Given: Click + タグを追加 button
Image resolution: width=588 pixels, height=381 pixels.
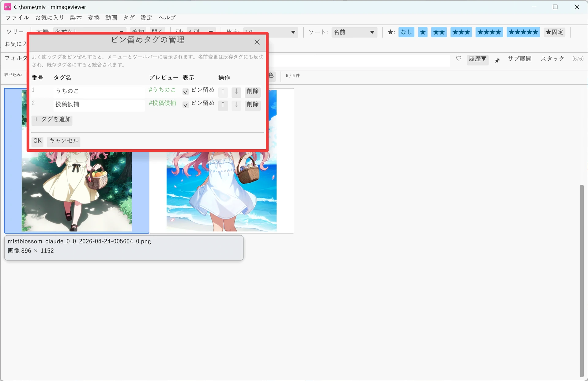Looking at the screenshot, I should pos(52,120).
